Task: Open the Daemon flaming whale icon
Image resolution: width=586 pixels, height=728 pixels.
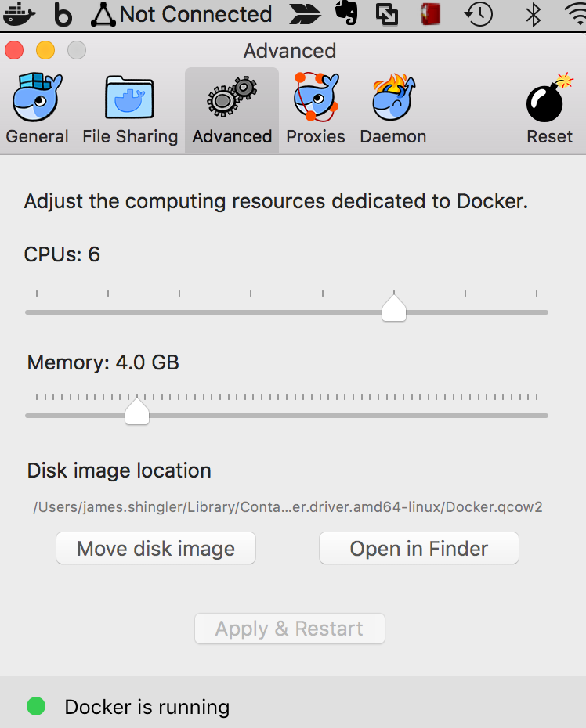Action: click(393, 96)
